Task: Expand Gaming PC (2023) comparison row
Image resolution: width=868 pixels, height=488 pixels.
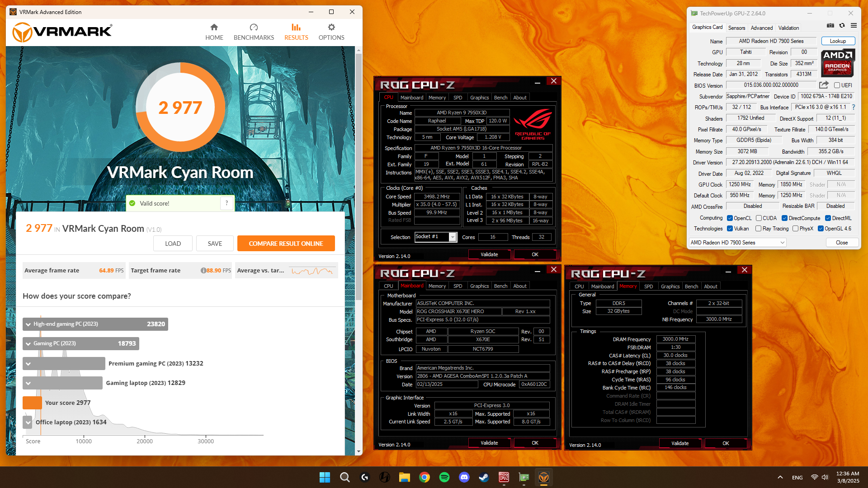Action: pos(81,343)
